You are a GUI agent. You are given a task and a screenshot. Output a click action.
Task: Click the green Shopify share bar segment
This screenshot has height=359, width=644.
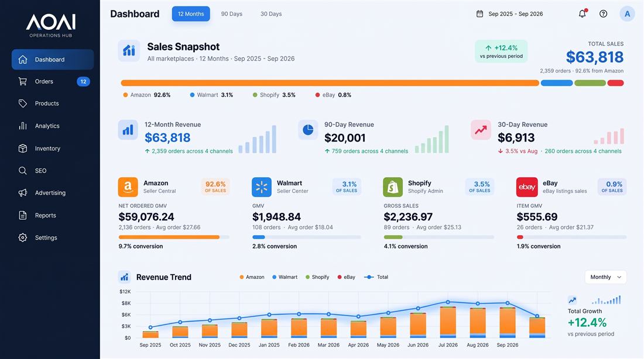click(x=590, y=83)
